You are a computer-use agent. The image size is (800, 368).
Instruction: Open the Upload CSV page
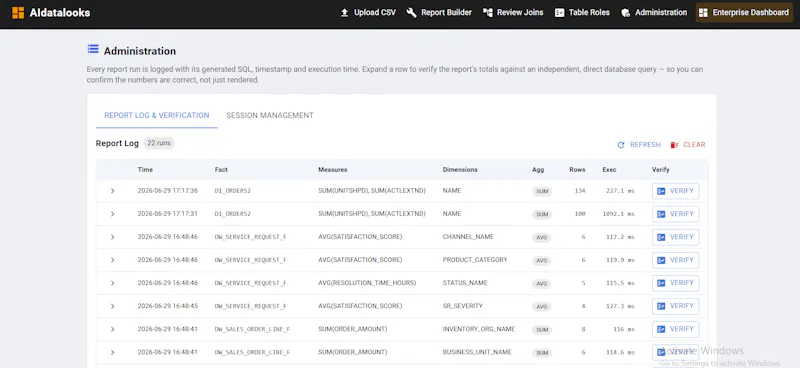pos(368,13)
